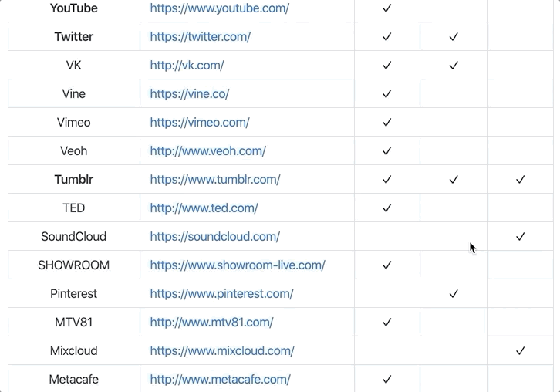Click the Pinterest row's checkmark
This screenshot has width=560, height=392.
tap(454, 294)
